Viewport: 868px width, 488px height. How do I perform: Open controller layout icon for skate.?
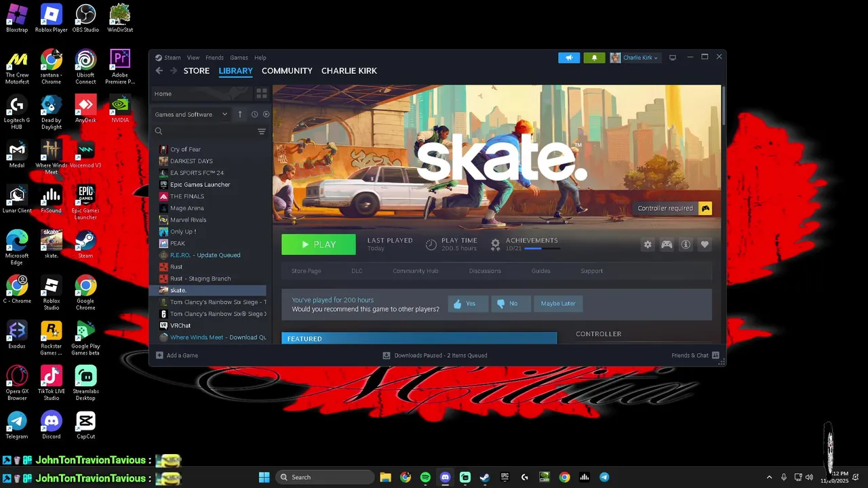[667, 245]
